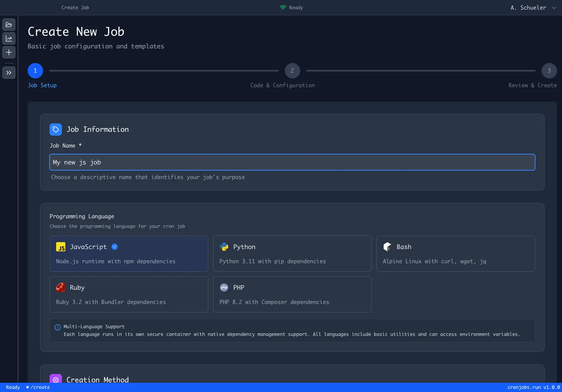Click the PHP logo icon
Viewport: 562px width, 392px height.
[x=224, y=287]
